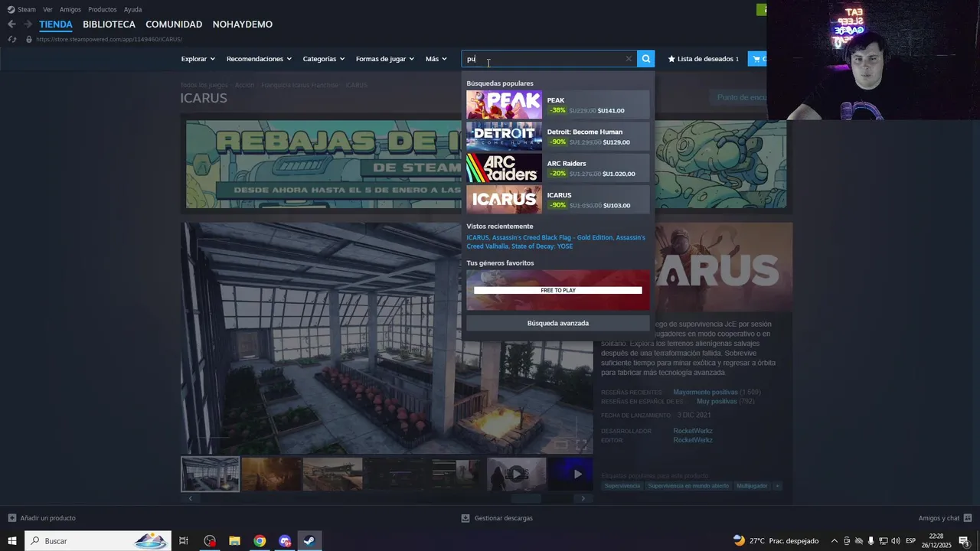Click the Steam taskbar icon
This screenshot has height=551, width=980.
coord(309,541)
